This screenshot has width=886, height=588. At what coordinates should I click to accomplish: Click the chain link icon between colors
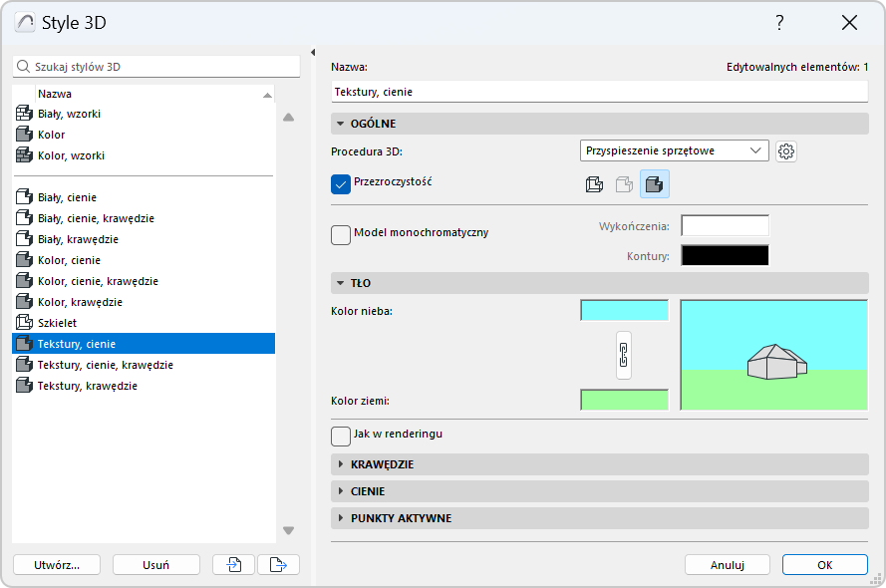pyautogui.click(x=624, y=355)
